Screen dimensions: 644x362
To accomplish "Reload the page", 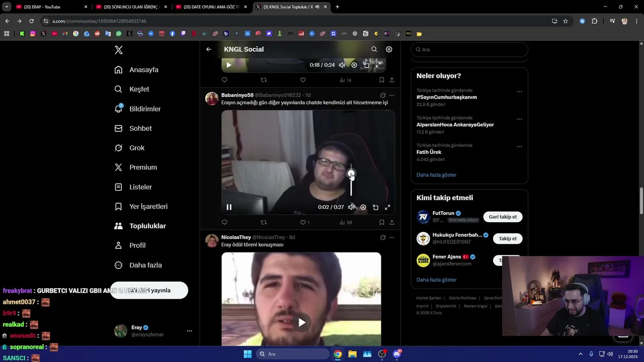I will coord(31,21).
